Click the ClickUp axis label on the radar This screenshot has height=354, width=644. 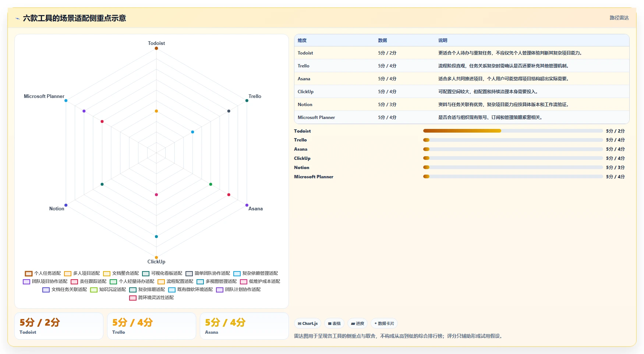click(156, 262)
